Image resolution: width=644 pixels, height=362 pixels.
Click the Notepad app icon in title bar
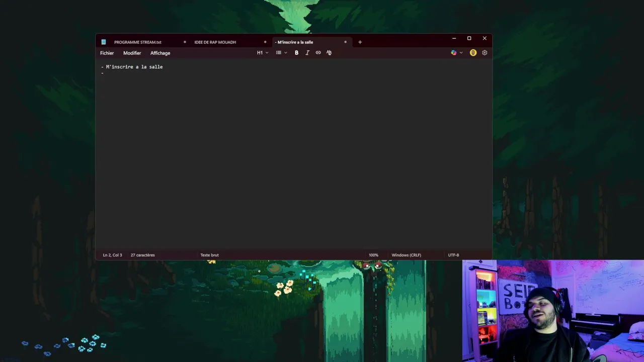click(104, 42)
